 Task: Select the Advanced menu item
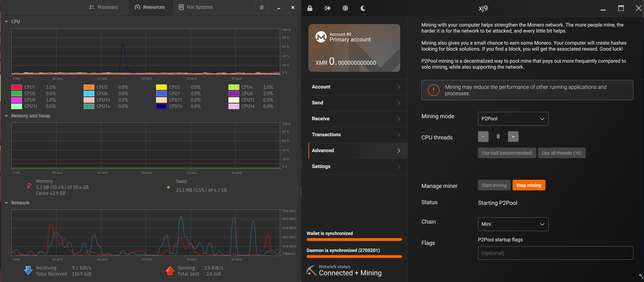(358, 151)
